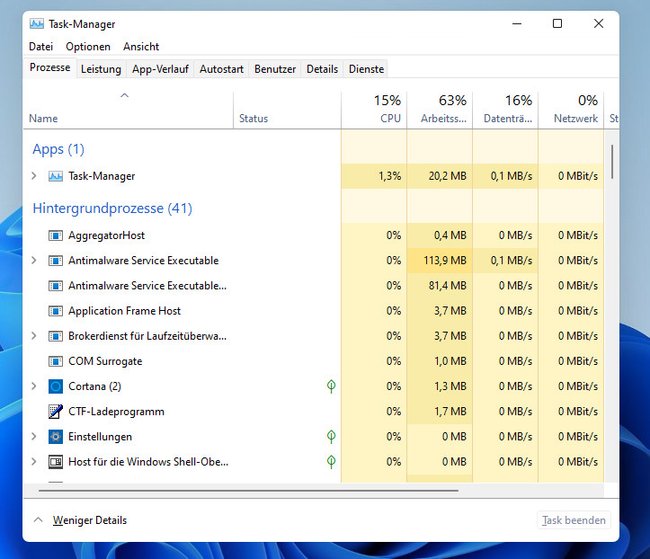Select the Apps (1) group heading
Viewport: 650px width, 559px height.
click(x=58, y=149)
